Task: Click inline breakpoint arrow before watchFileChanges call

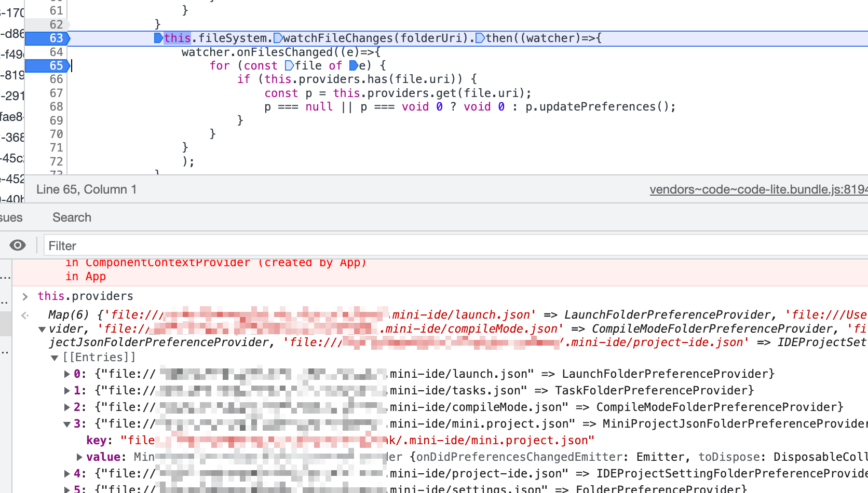Action: [278, 38]
